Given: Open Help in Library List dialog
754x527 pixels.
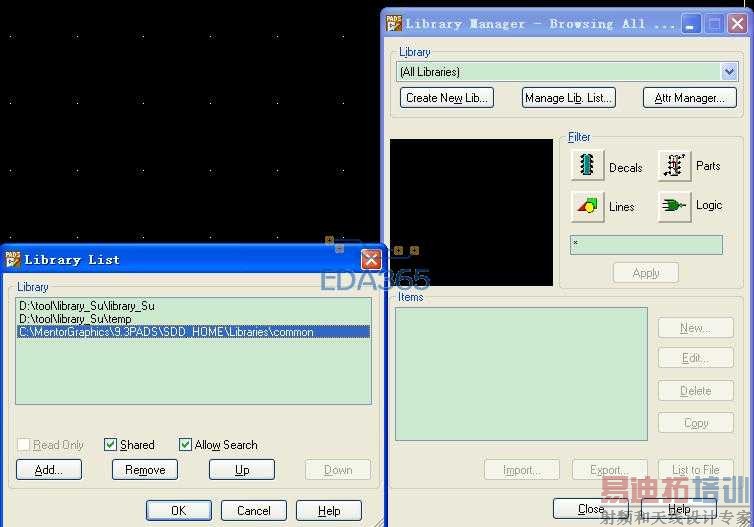Looking at the screenshot, I should pyautogui.click(x=329, y=510).
